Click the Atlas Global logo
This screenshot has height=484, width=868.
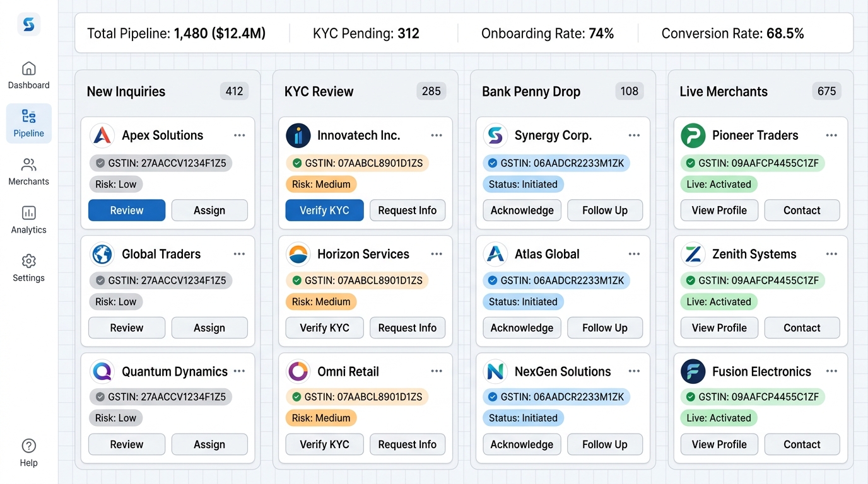(x=496, y=254)
